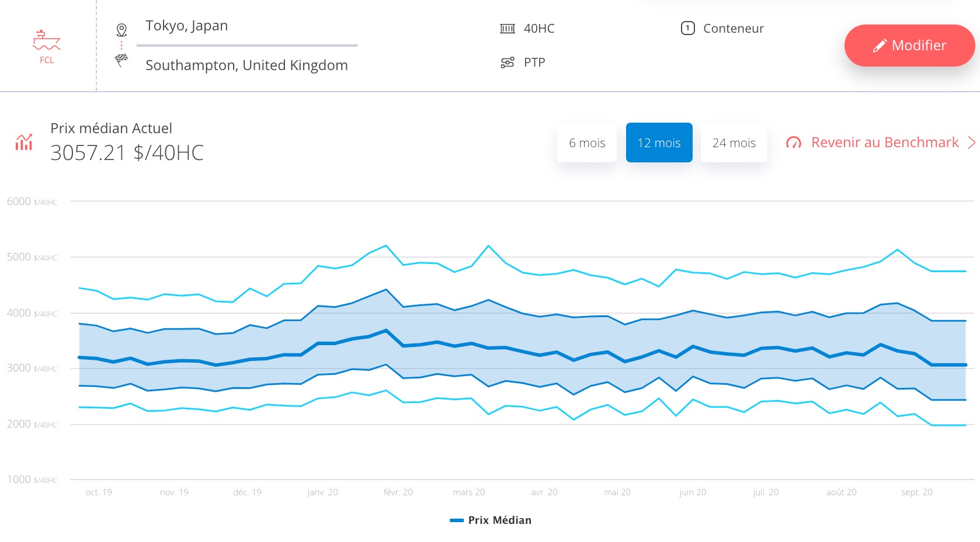Select the 12 mois period tab
The width and height of the screenshot is (980, 542).
[x=659, y=143]
